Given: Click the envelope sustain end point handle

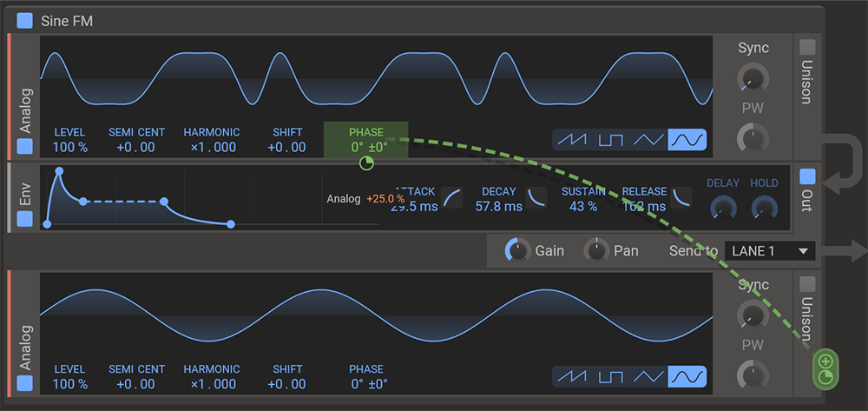Looking at the screenshot, I should (164, 202).
